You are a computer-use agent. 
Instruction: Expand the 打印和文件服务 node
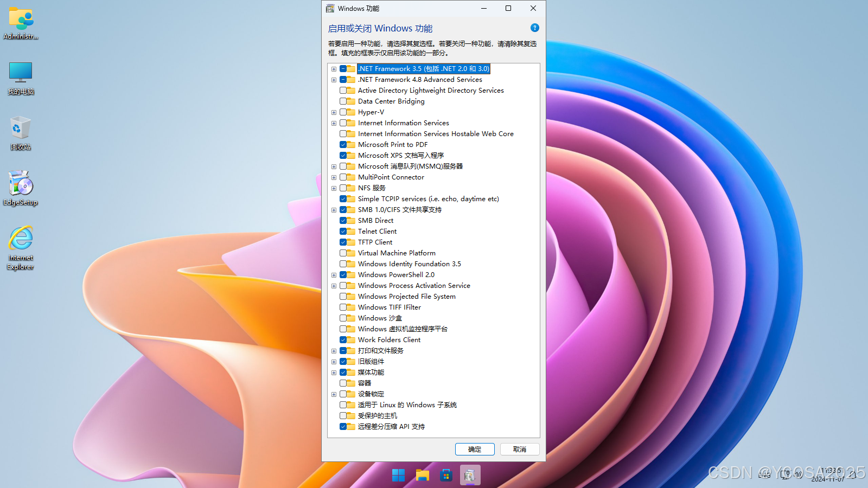(x=334, y=351)
